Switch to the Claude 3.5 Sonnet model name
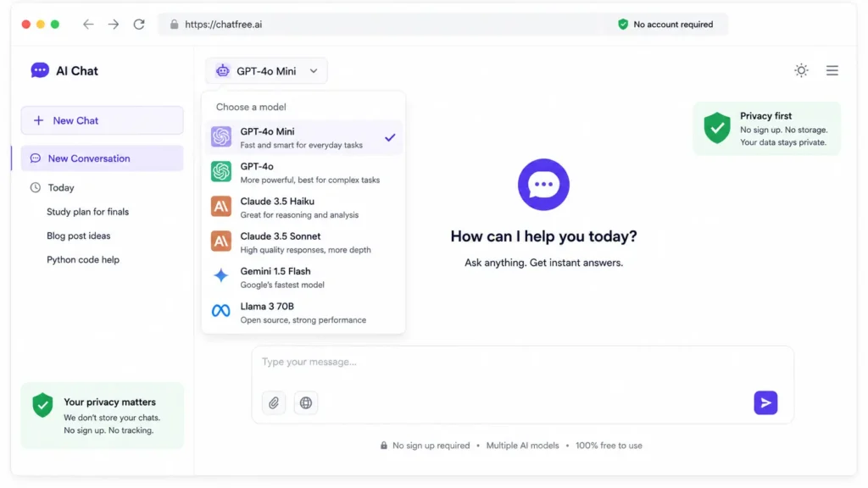Viewport: 868px width, 488px height. [280, 236]
